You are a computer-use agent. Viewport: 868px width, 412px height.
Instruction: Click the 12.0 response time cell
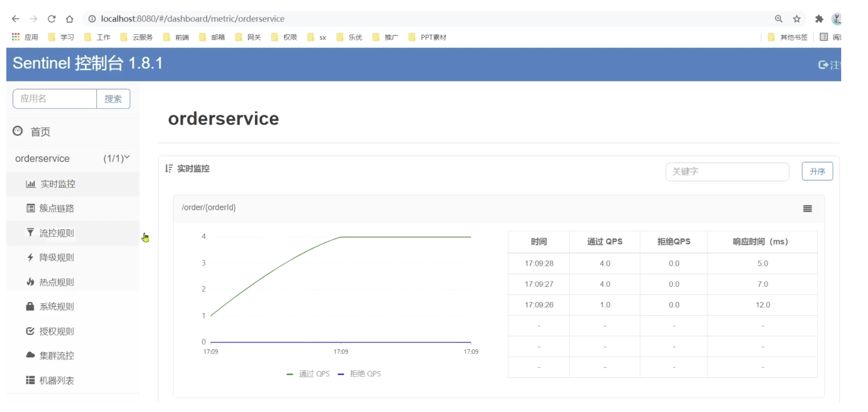click(x=763, y=305)
